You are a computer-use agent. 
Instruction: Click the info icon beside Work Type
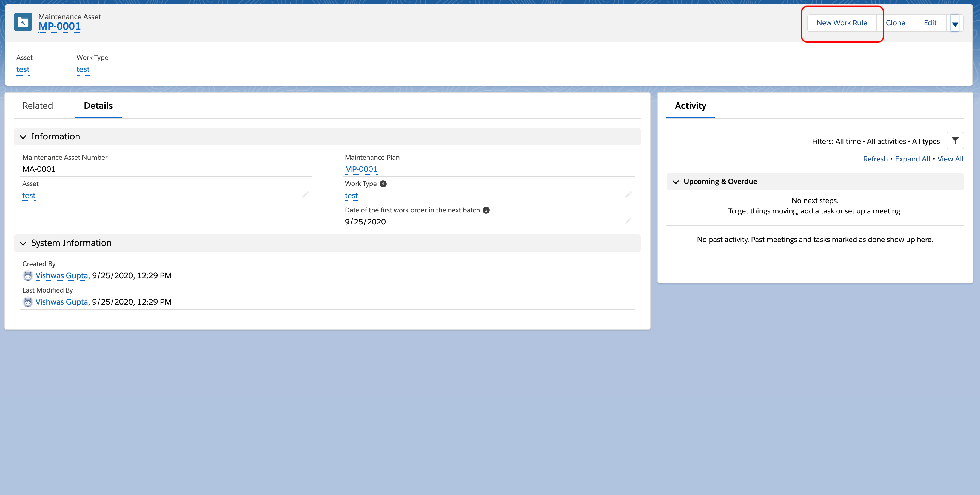tap(383, 184)
